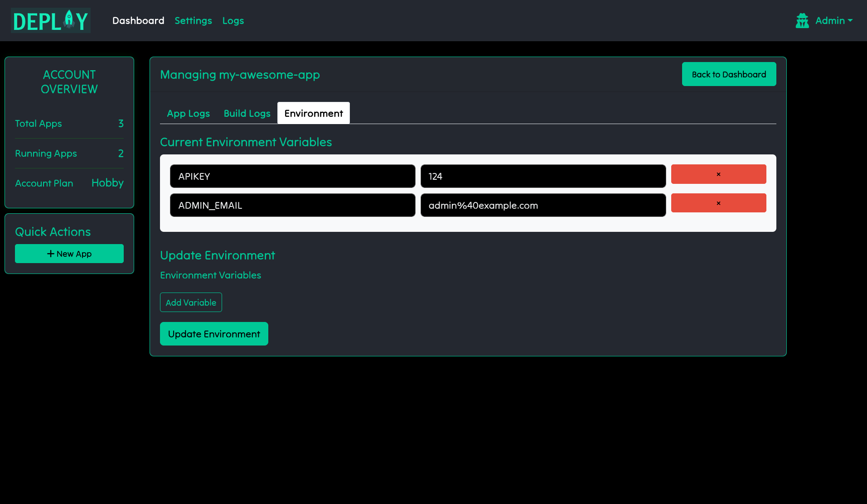Remove the ADMIN_EMAIL environment variable
867x504 pixels.
[x=718, y=203]
